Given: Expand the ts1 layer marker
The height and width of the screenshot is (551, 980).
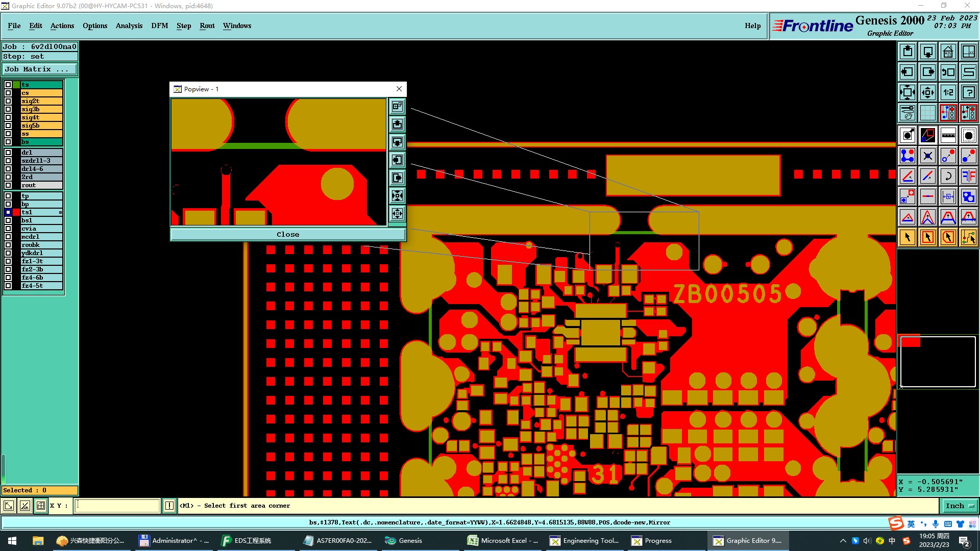Looking at the screenshot, I should point(60,212).
